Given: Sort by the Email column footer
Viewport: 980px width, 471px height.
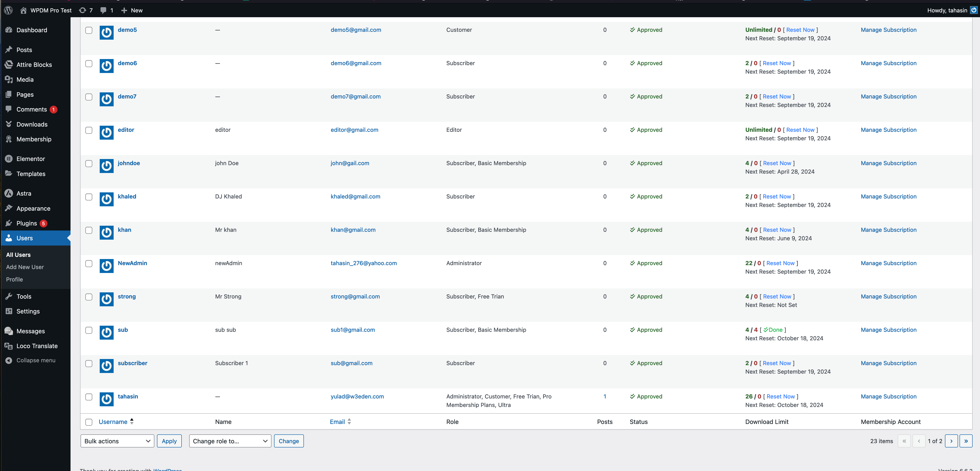Looking at the screenshot, I should 340,422.
